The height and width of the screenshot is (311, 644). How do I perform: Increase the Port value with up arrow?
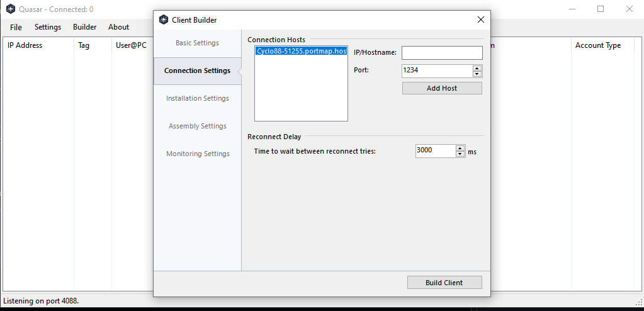coord(477,68)
